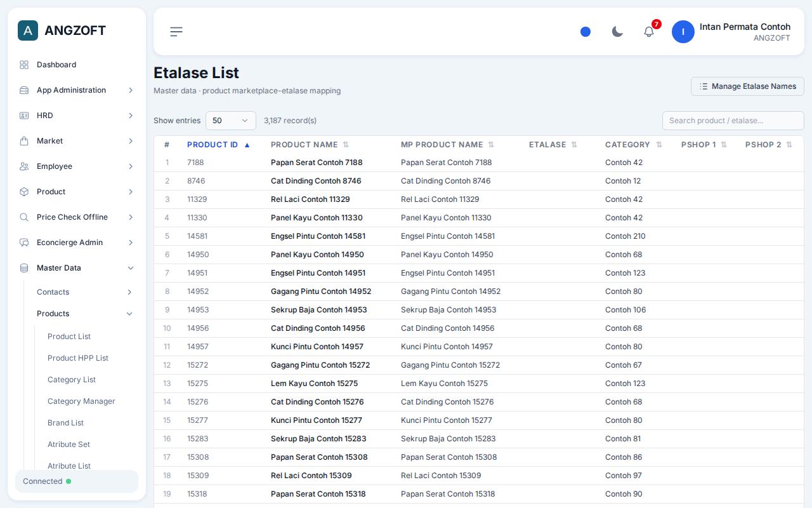Click the Market bag icon
The width and height of the screenshot is (812, 508).
point(24,141)
